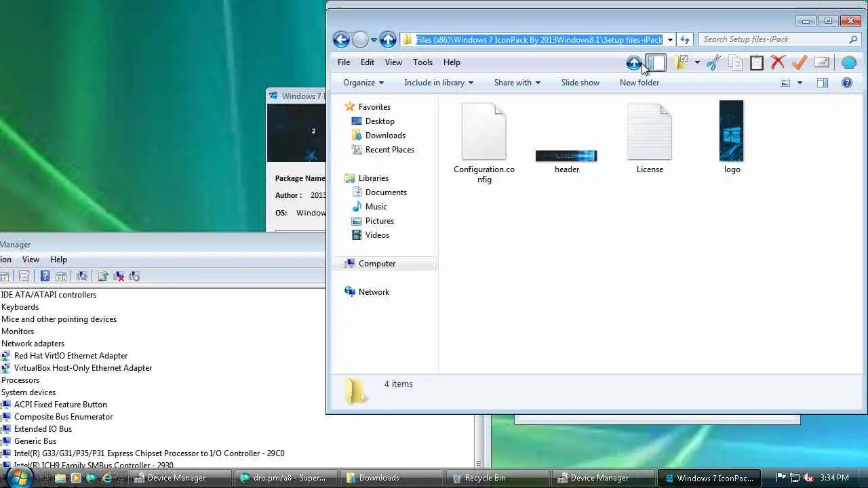Open View menu in Device Manager
The height and width of the screenshot is (488, 868).
click(31, 260)
